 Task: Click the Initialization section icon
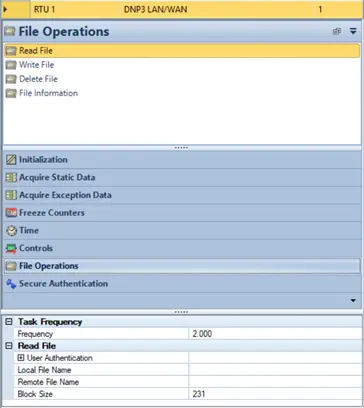(x=11, y=160)
